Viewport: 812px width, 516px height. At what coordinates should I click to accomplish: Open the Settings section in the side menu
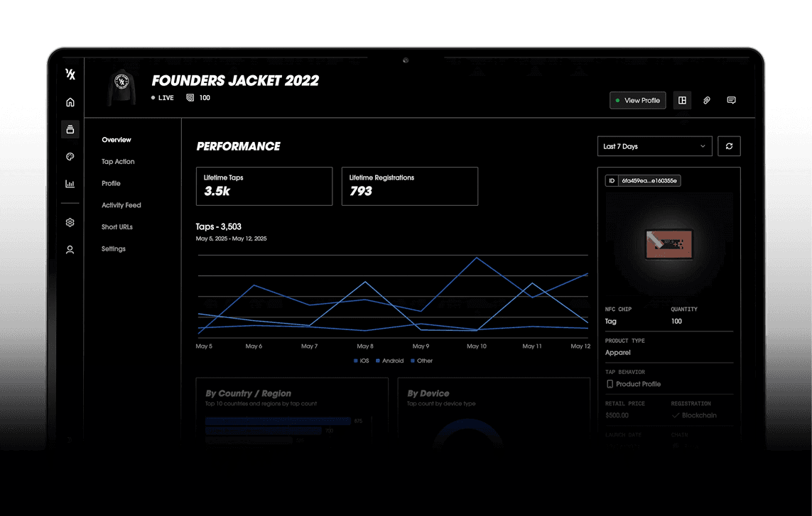pos(114,249)
